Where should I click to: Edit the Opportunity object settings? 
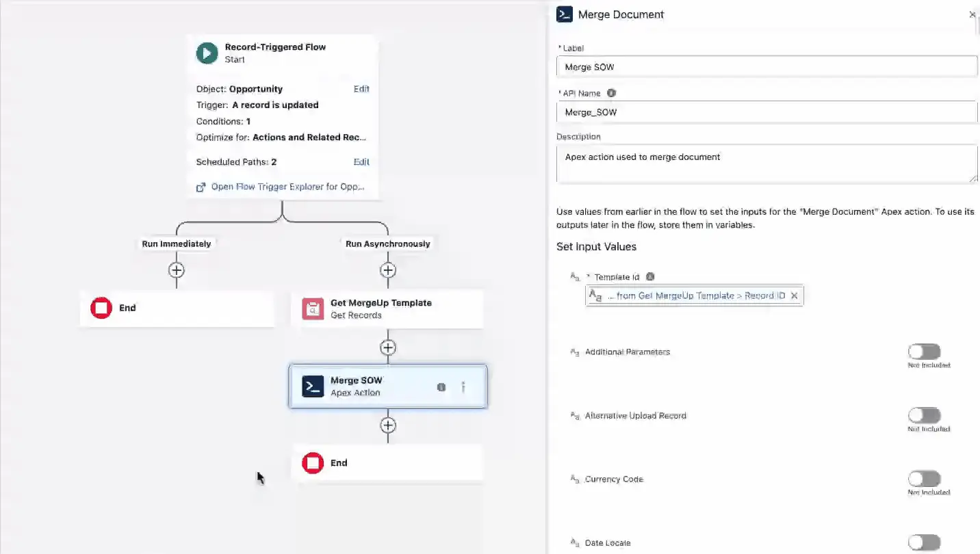[x=361, y=89]
